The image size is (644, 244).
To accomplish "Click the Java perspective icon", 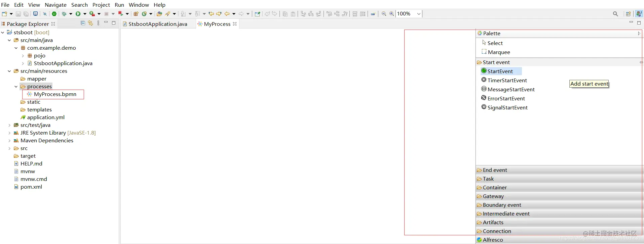I will click(x=639, y=14).
